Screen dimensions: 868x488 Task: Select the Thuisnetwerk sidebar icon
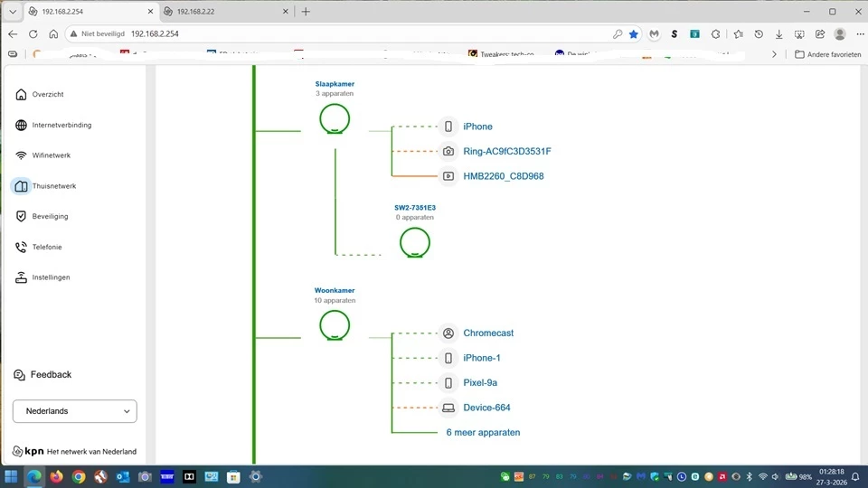[21, 186]
